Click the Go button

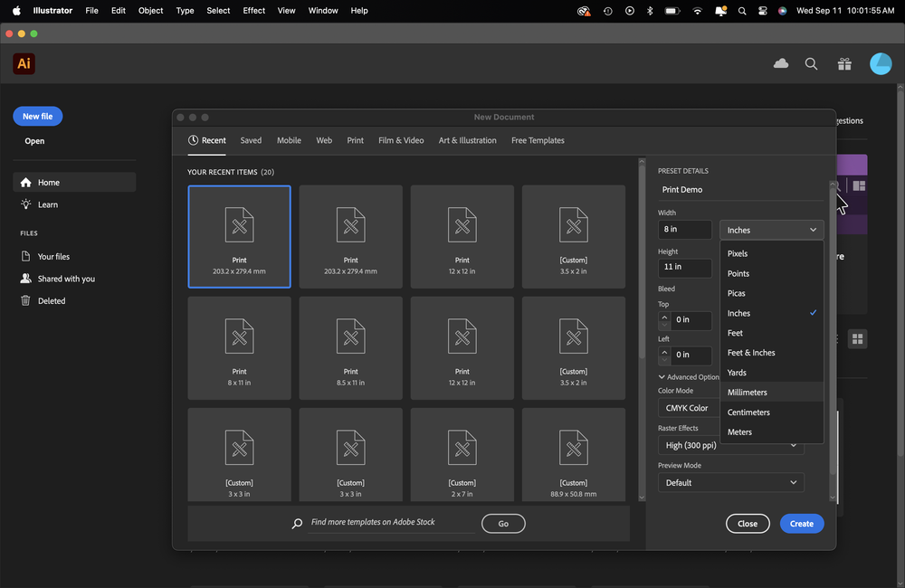503,524
